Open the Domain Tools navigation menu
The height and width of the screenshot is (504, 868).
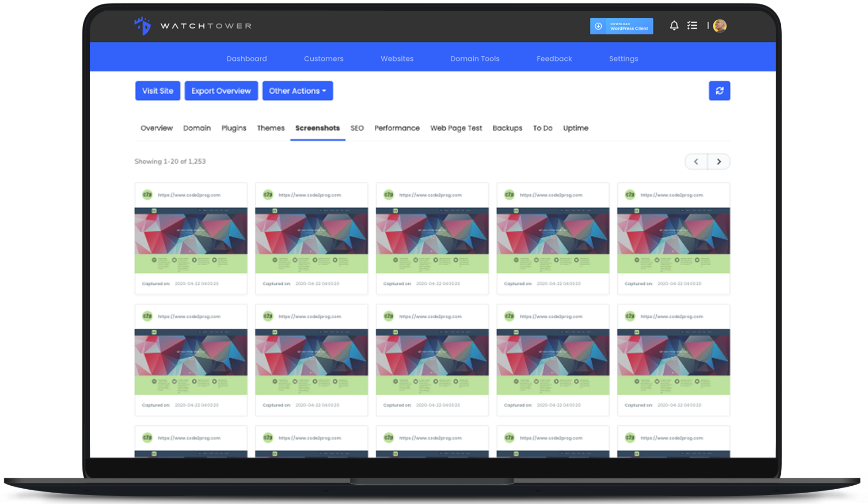(x=475, y=58)
